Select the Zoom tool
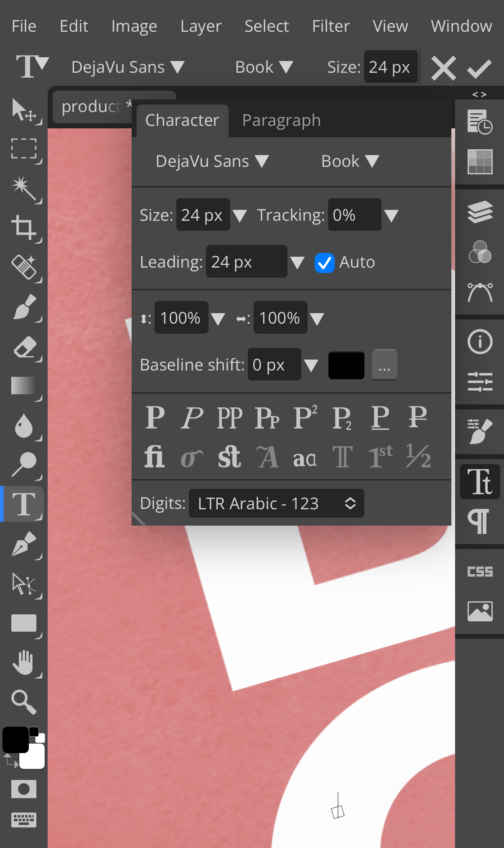The height and width of the screenshot is (848, 504). [24, 702]
